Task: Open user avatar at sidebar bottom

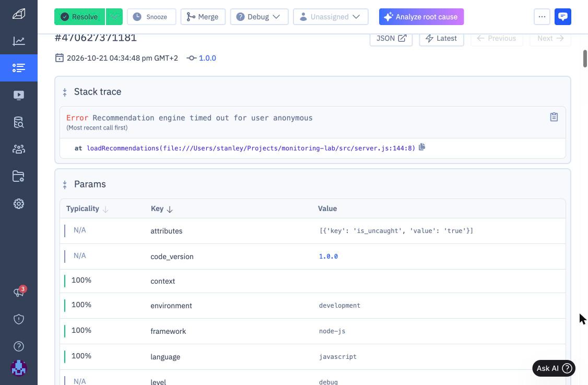Action: point(19,368)
